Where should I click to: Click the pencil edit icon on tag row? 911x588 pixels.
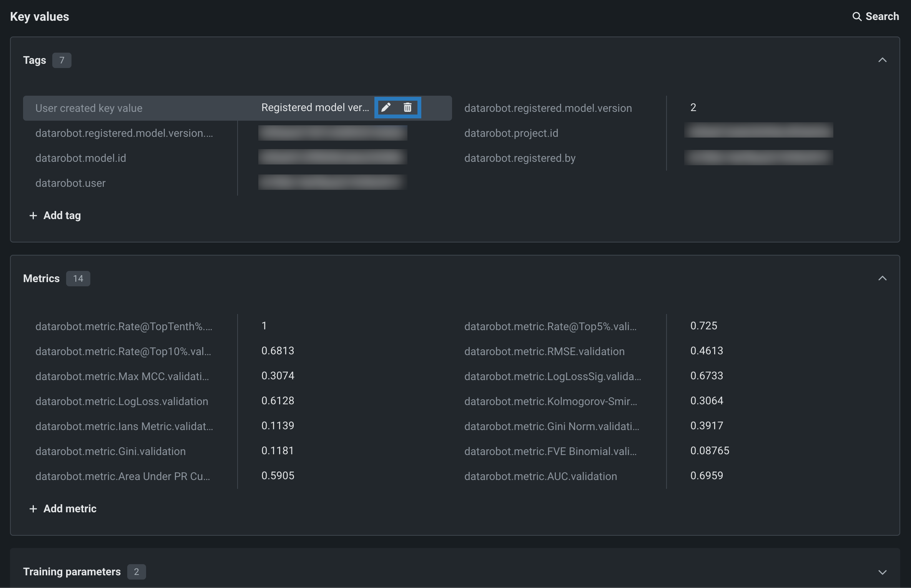pyautogui.click(x=386, y=108)
